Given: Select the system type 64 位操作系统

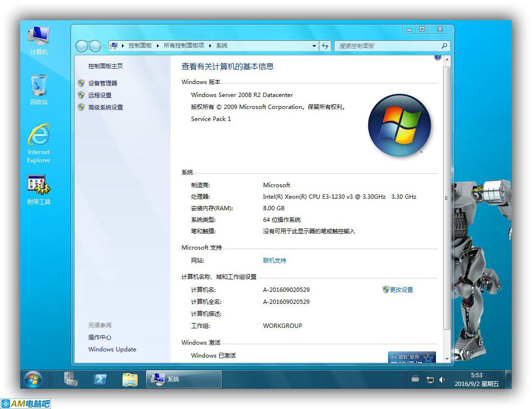Looking at the screenshot, I should pyautogui.click(x=282, y=220).
